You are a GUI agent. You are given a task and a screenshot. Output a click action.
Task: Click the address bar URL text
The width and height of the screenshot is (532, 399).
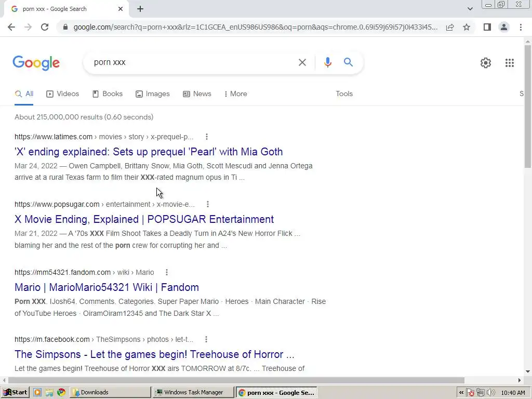[x=255, y=27]
